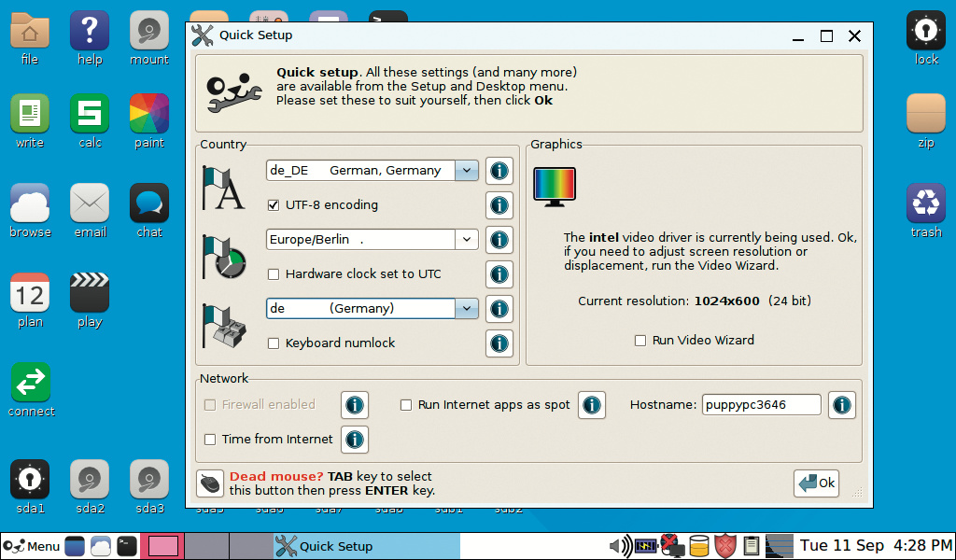Click into the Hostname input field
The width and height of the screenshot is (956, 560).
(762, 405)
